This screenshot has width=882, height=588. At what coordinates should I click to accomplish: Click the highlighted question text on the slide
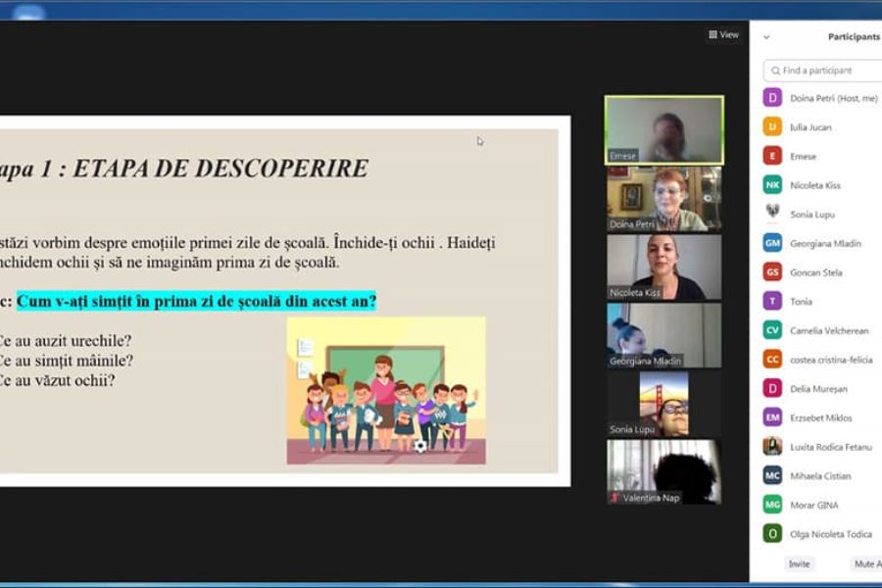coord(196,302)
